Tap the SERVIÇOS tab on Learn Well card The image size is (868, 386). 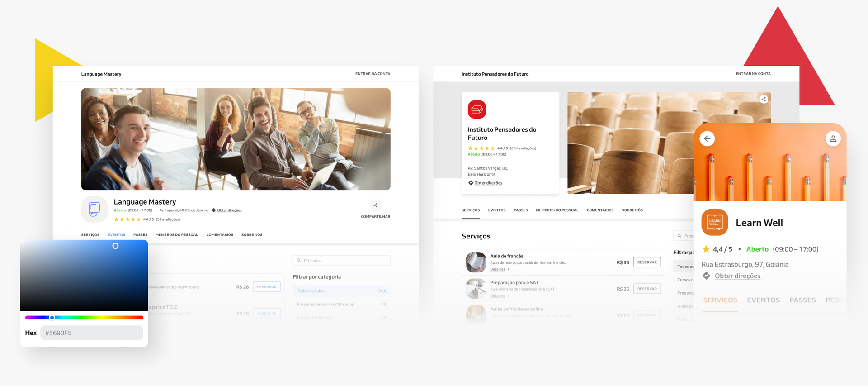[720, 300]
